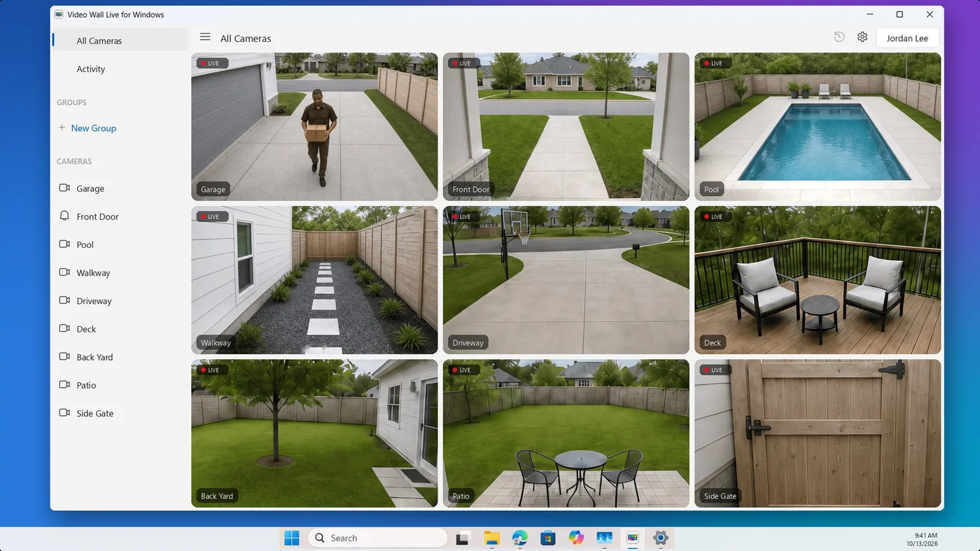Image resolution: width=980 pixels, height=551 pixels.
Task: Open the Deck live feed thumbnail
Action: tap(818, 280)
